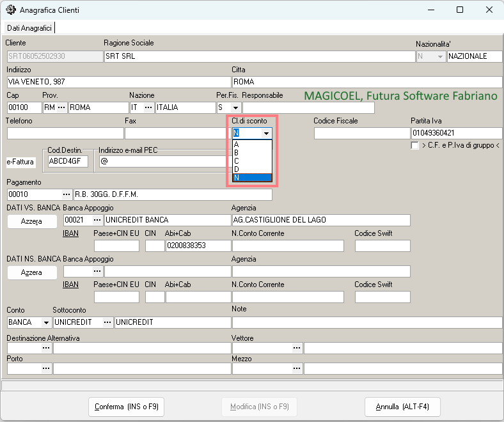Close the Anagrafica Clienti window
This screenshot has width=504, height=422.
(x=489, y=10)
